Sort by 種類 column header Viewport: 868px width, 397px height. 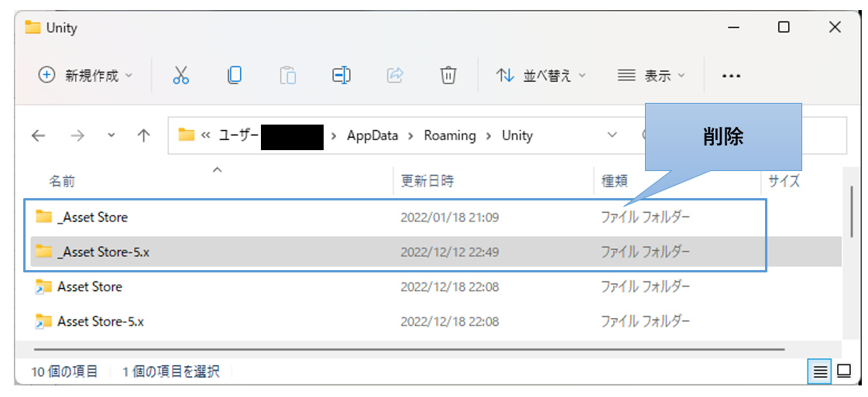pyautogui.click(x=615, y=181)
